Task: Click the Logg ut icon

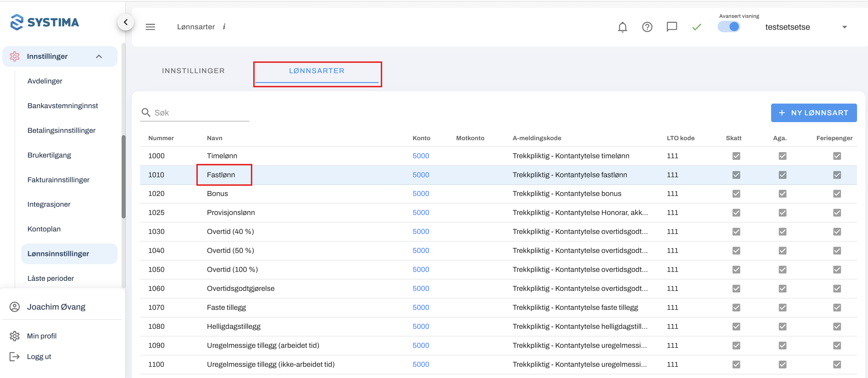Action: click(x=14, y=357)
